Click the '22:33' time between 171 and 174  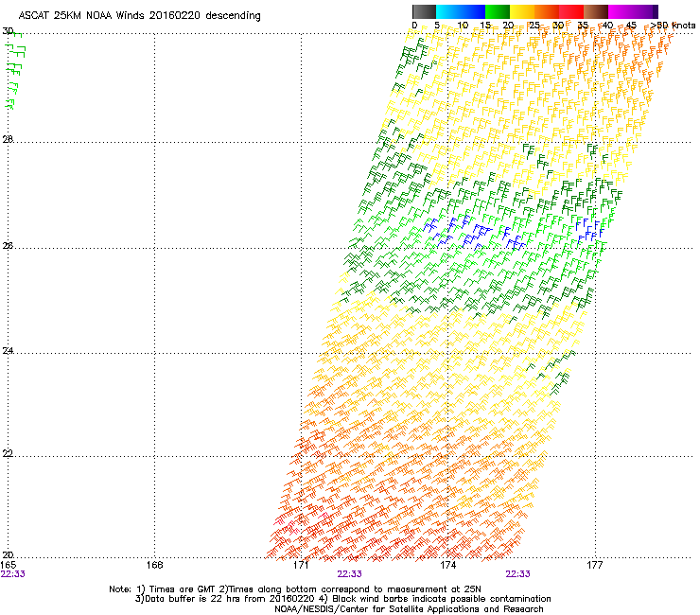pos(350,574)
